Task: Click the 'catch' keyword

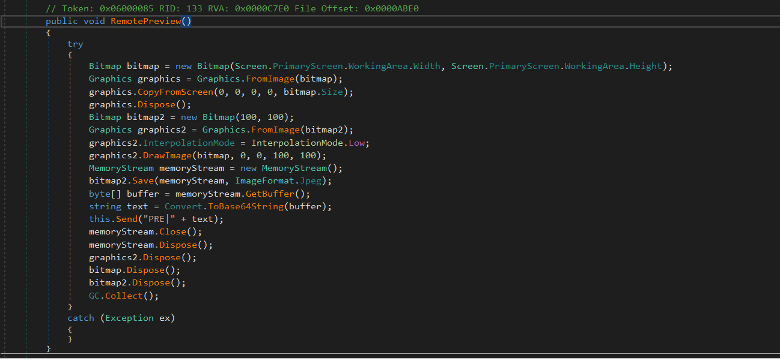Action: click(81, 318)
